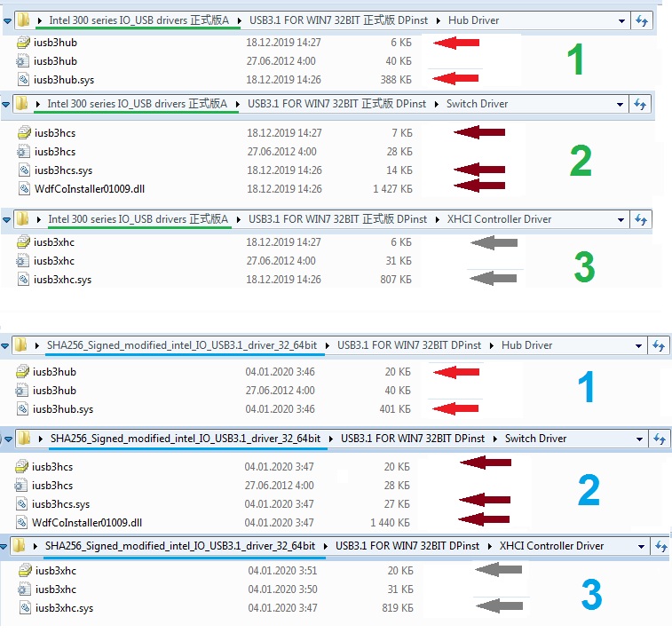Viewport: 672px width, 633px height.
Task: Select icon of 14 КБ iusb3hcs.sys file
Action: (x=25, y=170)
